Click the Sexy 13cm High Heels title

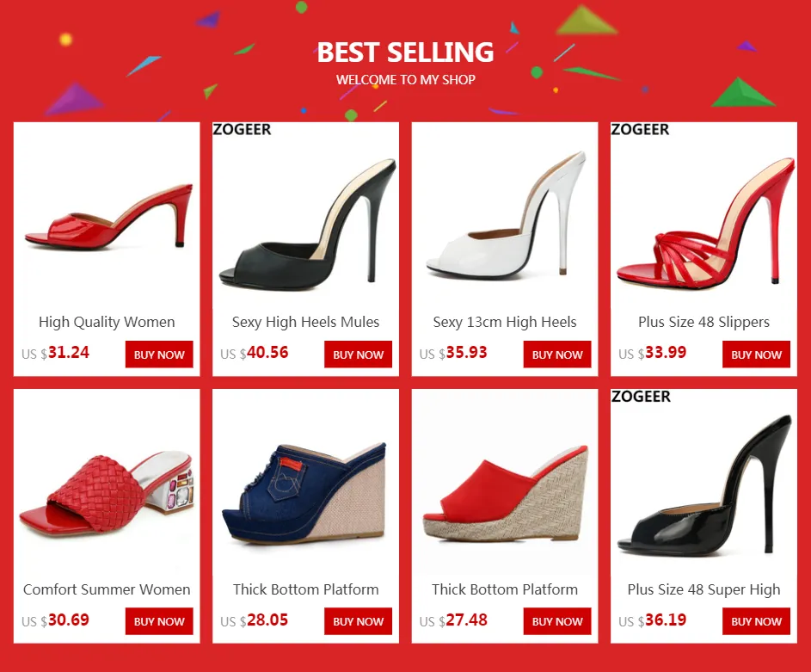pos(505,322)
